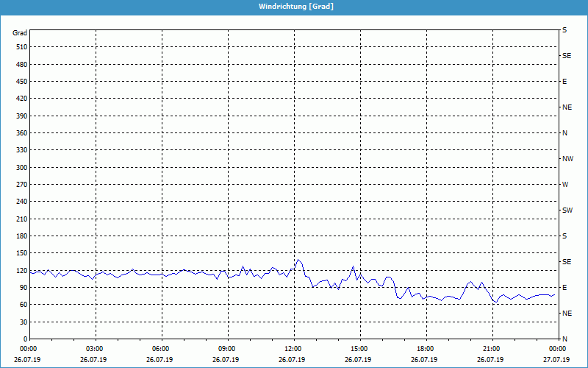The height and width of the screenshot is (368, 588).
Task: Select the W compass direction label
Action: coord(565,185)
